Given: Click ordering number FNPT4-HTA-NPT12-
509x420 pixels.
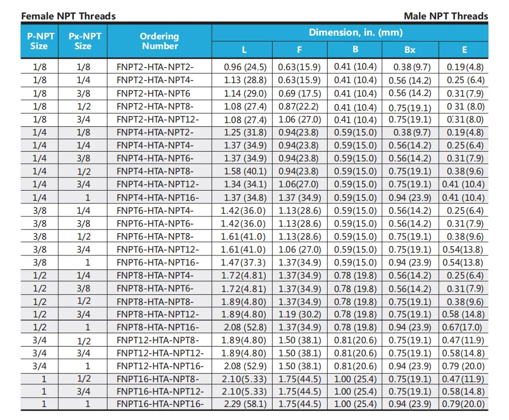Looking at the screenshot, I should tap(158, 185).
